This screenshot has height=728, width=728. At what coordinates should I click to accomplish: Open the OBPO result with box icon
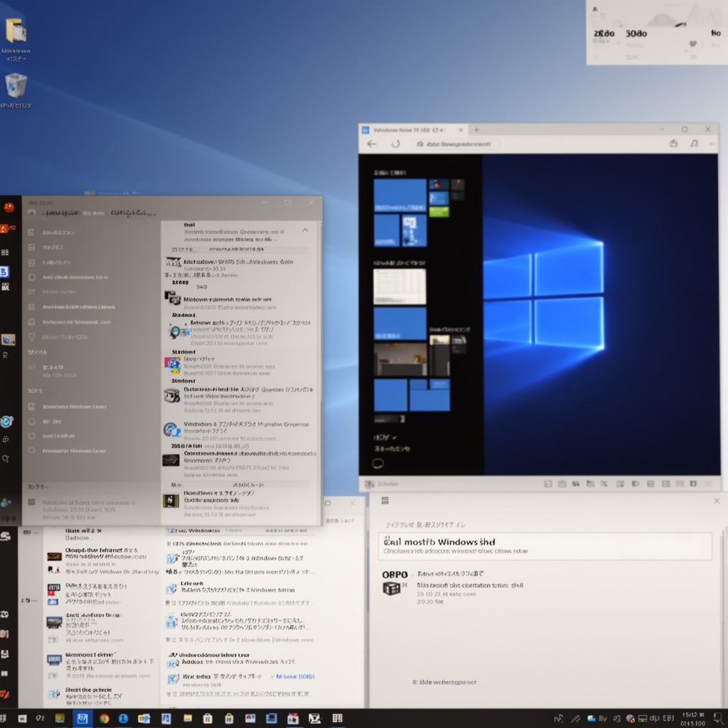(453, 587)
